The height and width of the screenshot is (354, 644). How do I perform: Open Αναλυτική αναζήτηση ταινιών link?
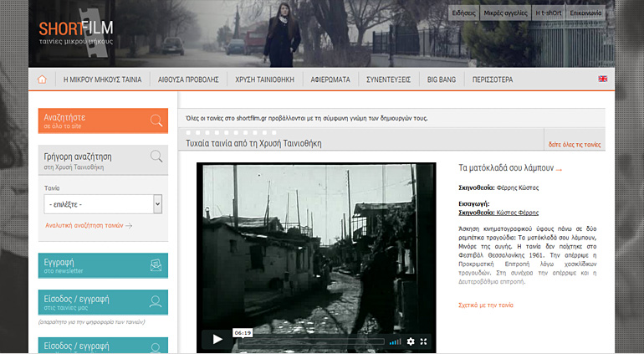89,225
